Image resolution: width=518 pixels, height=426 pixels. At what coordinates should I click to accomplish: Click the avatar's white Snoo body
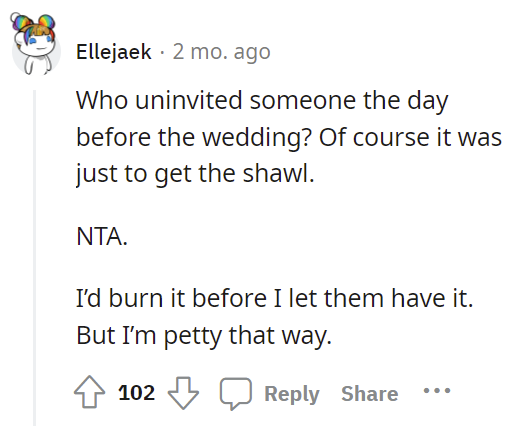[x=37, y=64]
